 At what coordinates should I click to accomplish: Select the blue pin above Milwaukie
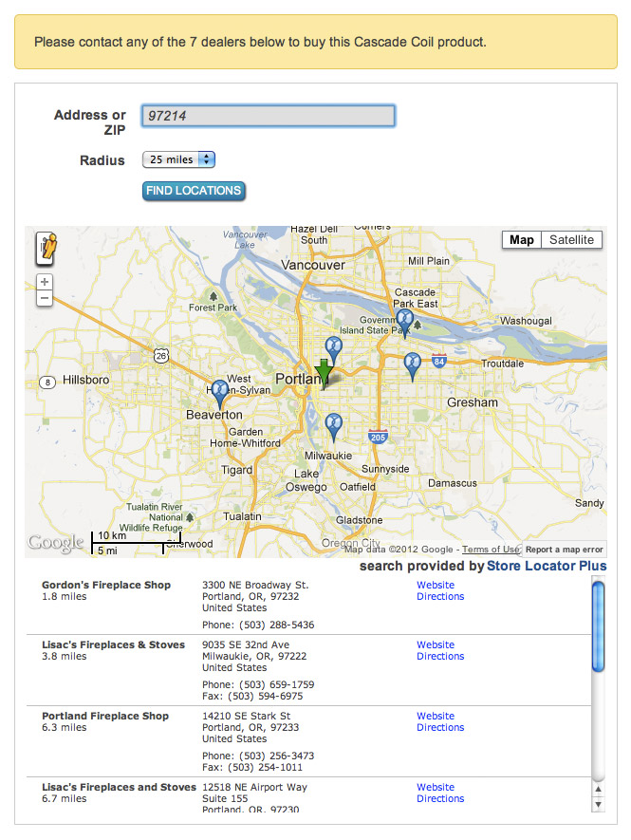coord(332,425)
